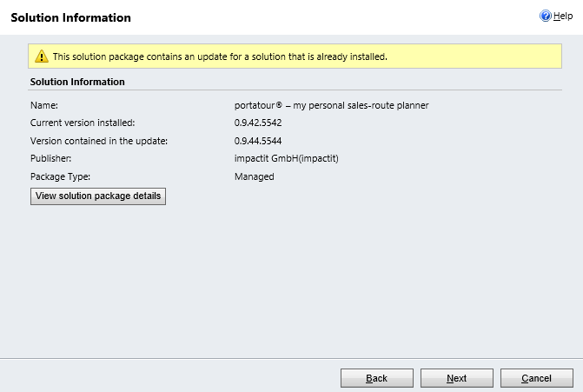Click the 'Current version installed:' label

(x=83, y=123)
